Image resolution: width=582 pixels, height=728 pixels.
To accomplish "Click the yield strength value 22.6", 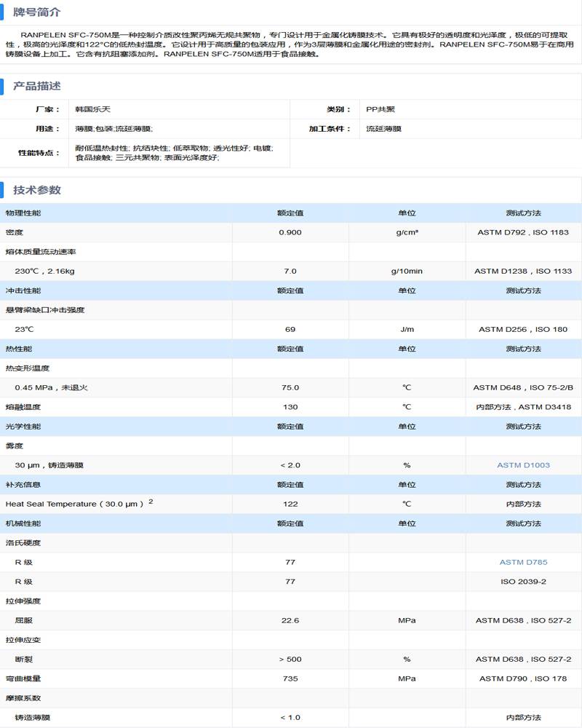I will pyautogui.click(x=290, y=621).
